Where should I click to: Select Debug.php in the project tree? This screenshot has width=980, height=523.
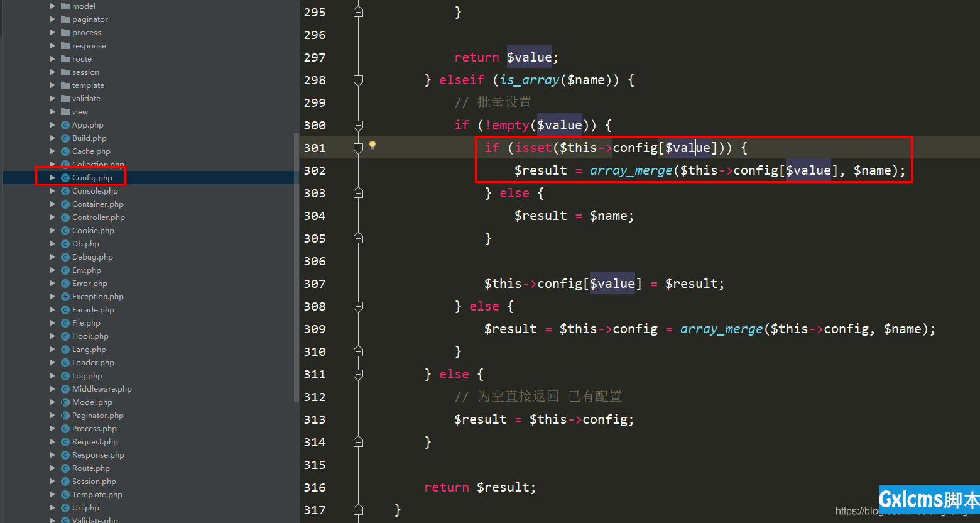[x=92, y=257]
